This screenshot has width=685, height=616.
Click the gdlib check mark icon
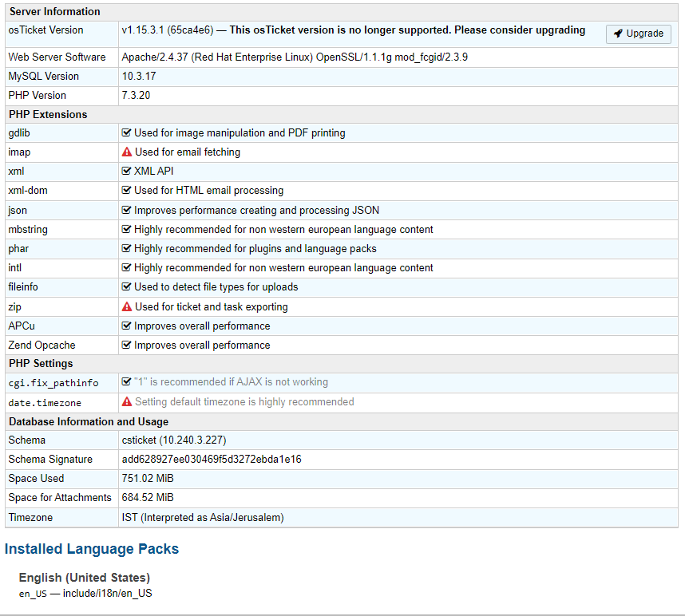(x=126, y=133)
